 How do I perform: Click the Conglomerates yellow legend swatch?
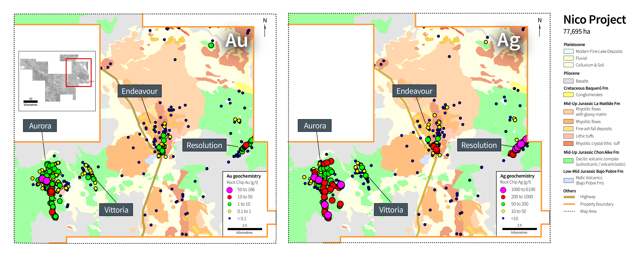pos(568,95)
